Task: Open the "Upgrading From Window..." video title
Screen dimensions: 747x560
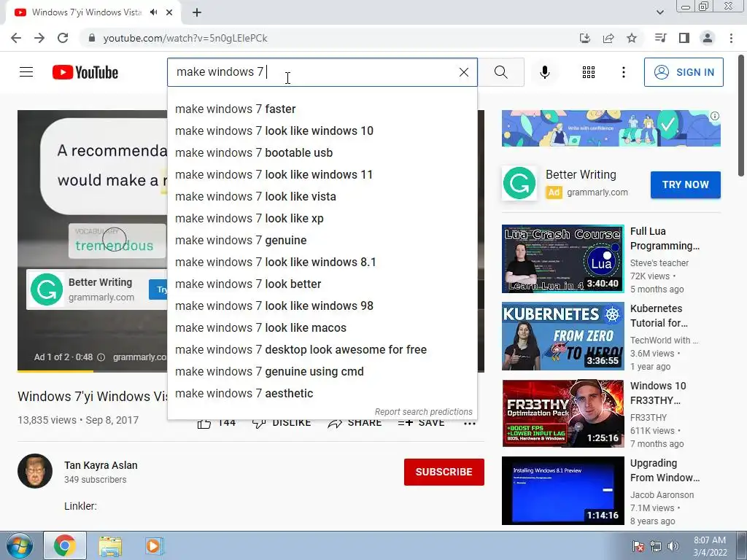Action: pyautogui.click(x=665, y=470)
